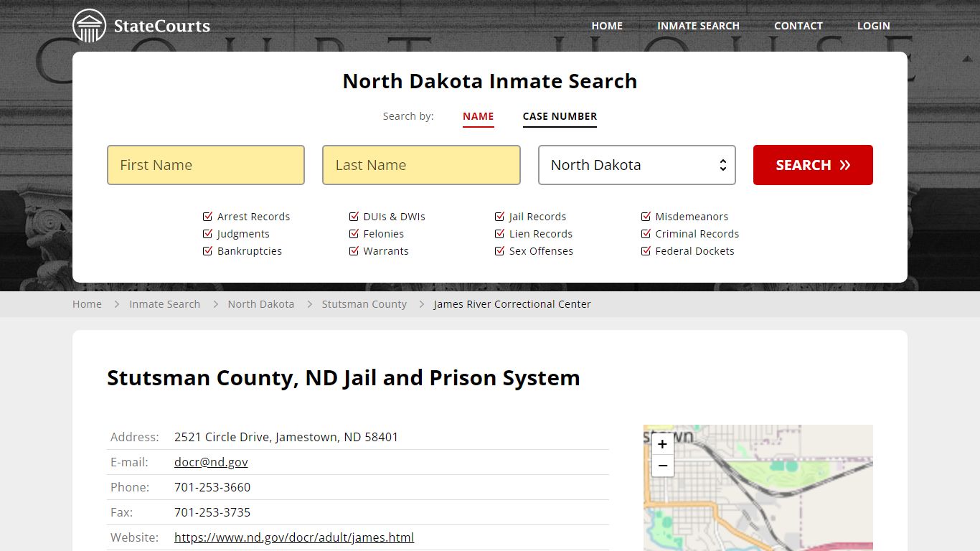980x551 pixels.
Task: Go to Home in the breadcrumb
Action: pyautogui.click(x=87, y=304)
